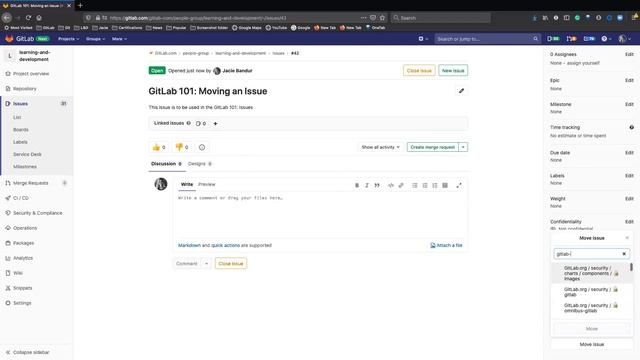This screenshot has height=360, width=640.
Task: Expand the Comment button dropdown arrow
Action: coord(206,264)
